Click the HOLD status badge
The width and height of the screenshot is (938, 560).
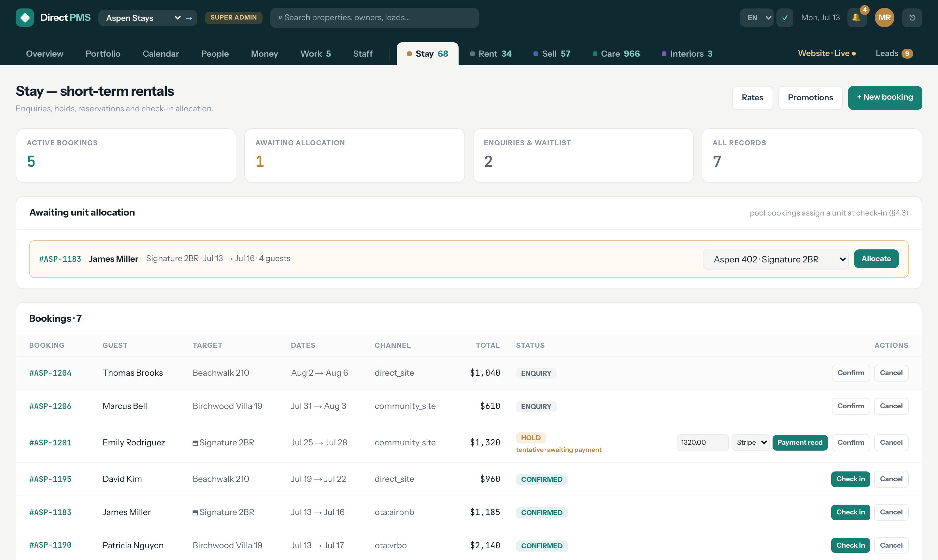pos(530,438)
